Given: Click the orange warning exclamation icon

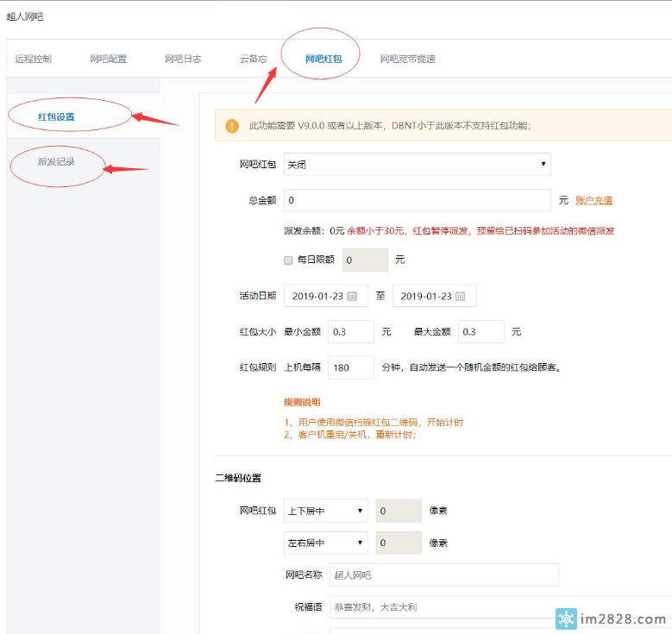Looking at the screenshot, I should tap(232, 126).
